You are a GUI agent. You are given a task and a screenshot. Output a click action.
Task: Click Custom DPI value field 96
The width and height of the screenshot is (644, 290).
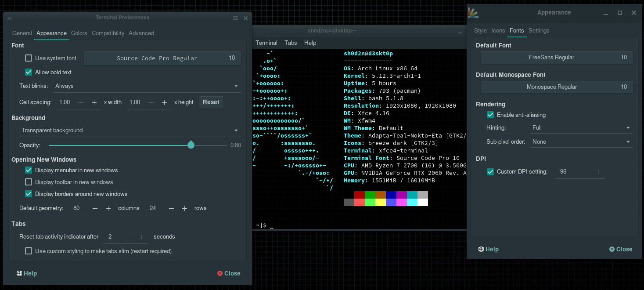pyautogui.click(x=567, y=172)
